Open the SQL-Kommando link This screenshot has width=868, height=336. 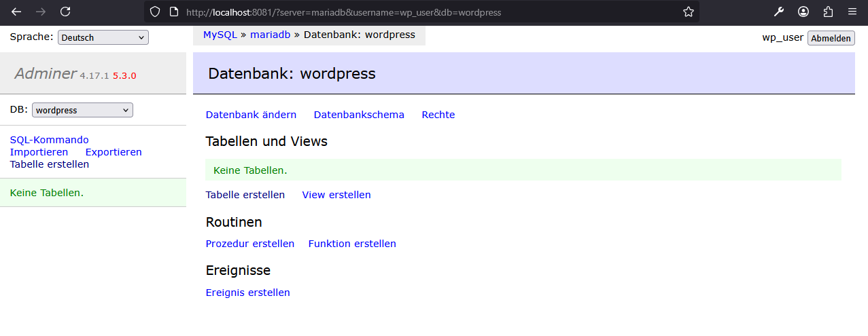coord(49,140)
